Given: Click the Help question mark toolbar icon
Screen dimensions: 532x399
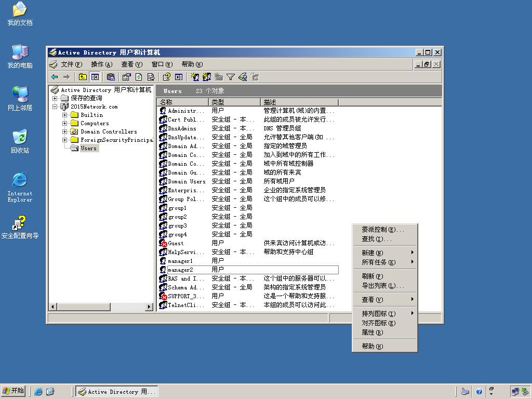Looking at the screenshot, I should click(x=167, y=77).
